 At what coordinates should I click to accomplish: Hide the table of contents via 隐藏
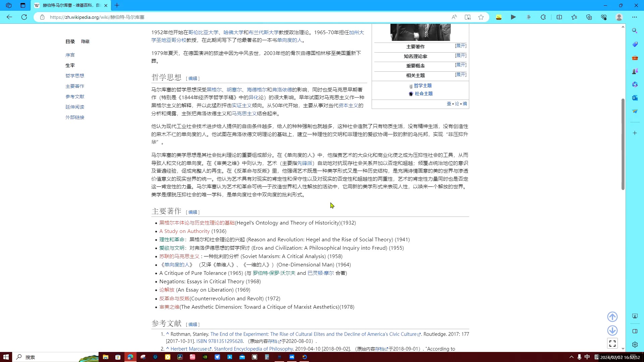tap(85, 42)
